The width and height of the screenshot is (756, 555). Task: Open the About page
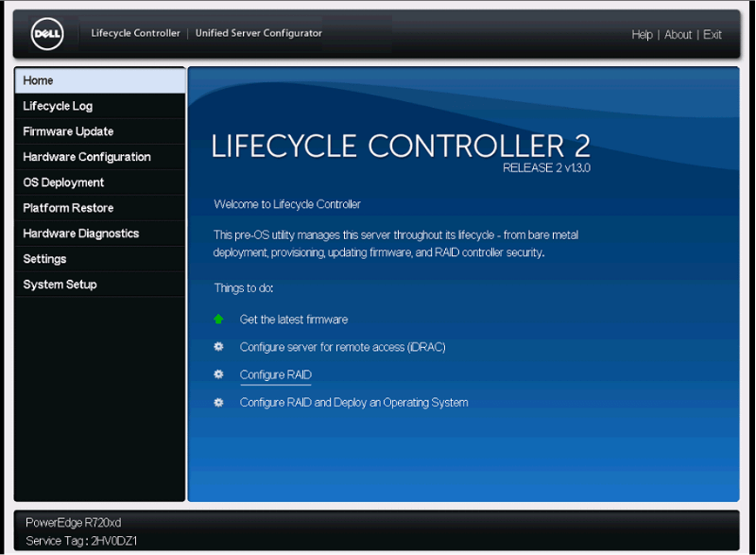point(678,34)
